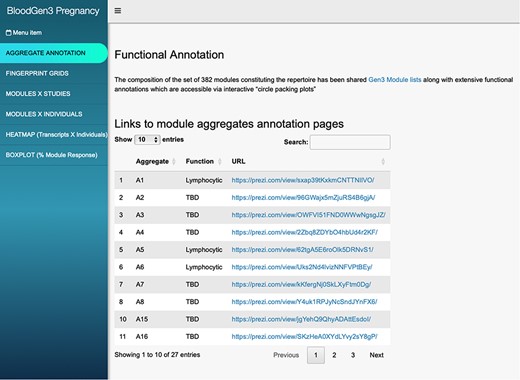This screenshot has height=380, width=520.
Task: Click the Next page button
Action: coord(376,355)
